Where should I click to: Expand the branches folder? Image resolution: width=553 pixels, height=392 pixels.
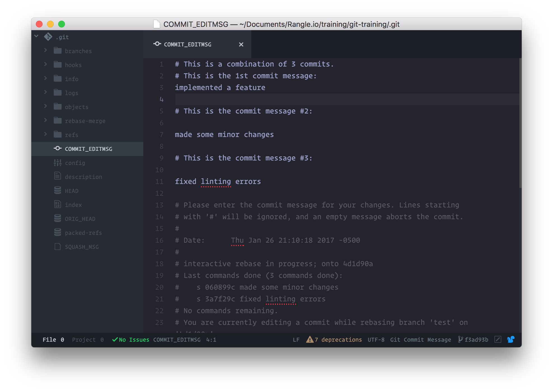(x=46, y=50)
